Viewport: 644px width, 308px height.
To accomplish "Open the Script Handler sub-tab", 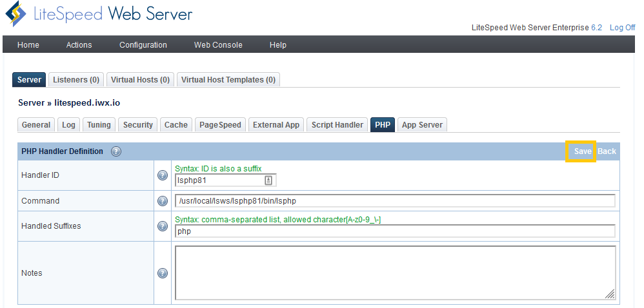I will click(x=337, y=124).
